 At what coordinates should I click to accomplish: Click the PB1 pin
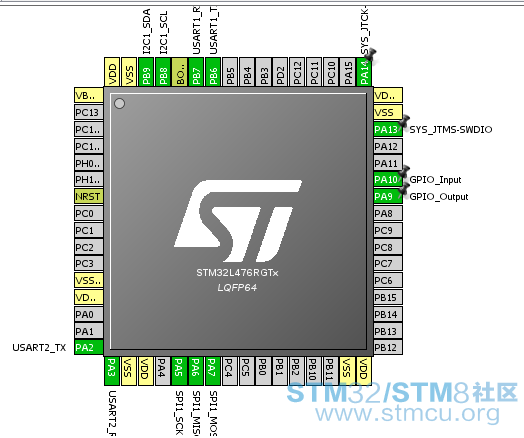point(280,371)
